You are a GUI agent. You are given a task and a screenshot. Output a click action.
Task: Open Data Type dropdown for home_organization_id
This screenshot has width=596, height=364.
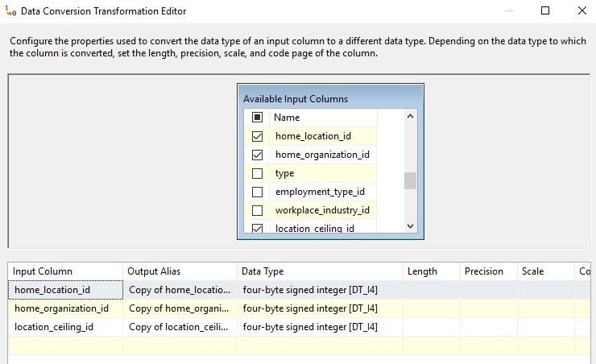click(x=320, y=308)
